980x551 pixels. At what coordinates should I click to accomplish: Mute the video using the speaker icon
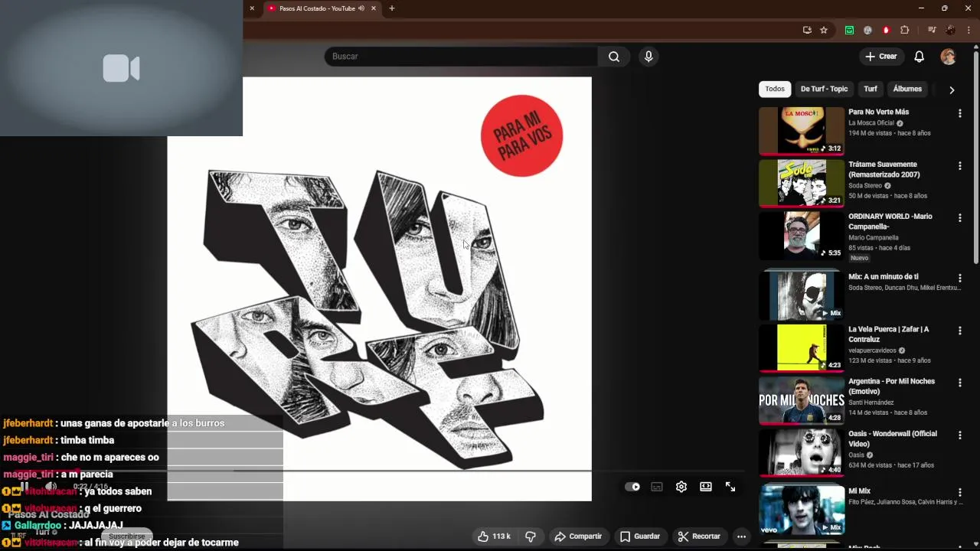coord(51,486)
